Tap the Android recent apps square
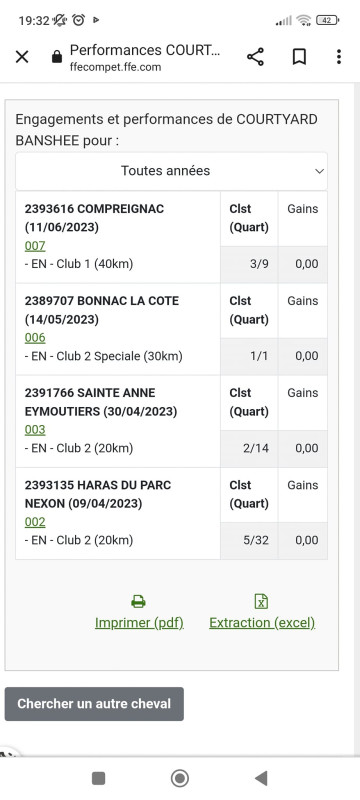The image size is (360, 800). point(98,778)
